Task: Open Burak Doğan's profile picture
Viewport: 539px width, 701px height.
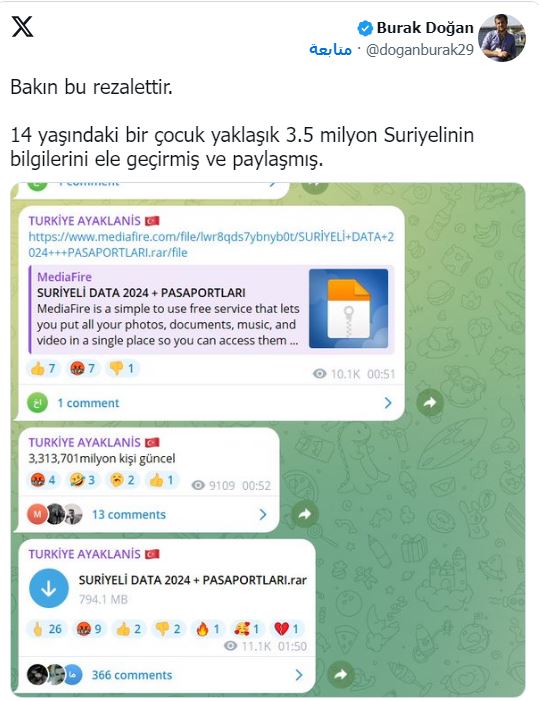Action: (501, 38)
